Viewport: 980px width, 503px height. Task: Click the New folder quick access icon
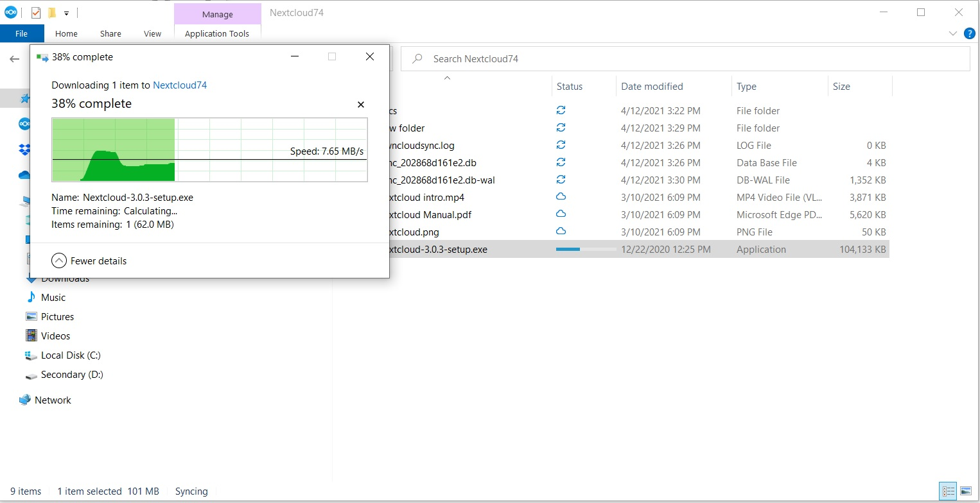click(51, 12)
